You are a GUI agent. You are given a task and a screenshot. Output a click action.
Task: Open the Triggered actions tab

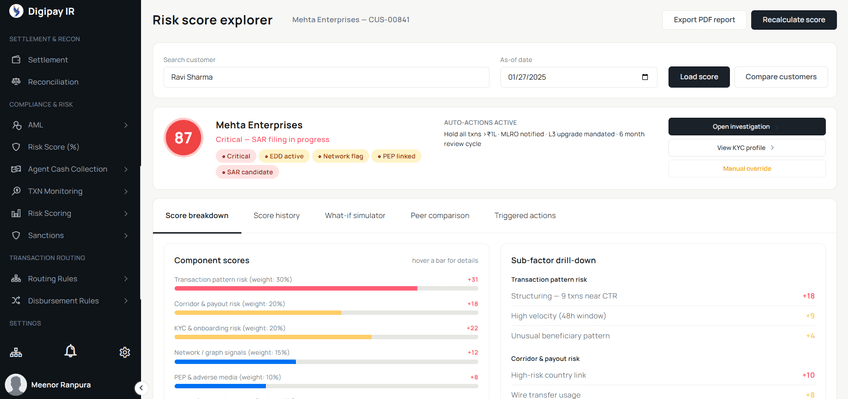click(x=525, y=216)
